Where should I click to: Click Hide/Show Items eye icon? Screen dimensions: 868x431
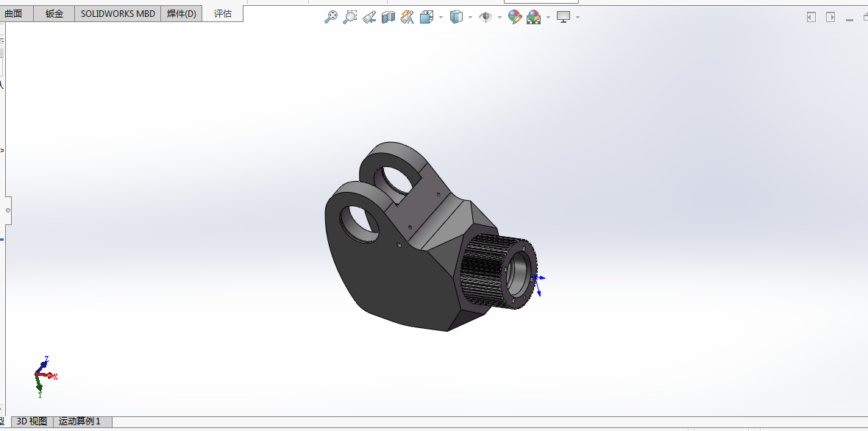[x=485, y=17]
